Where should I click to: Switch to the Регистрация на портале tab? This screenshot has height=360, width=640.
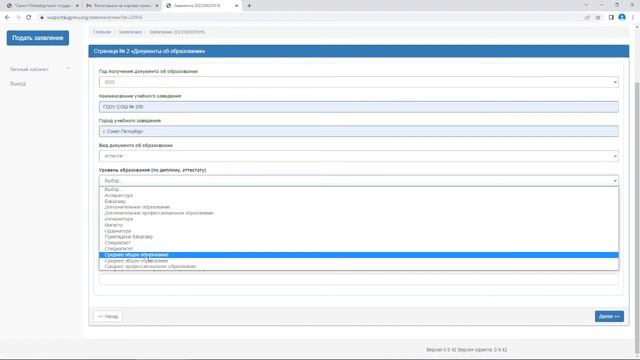click(122, 6)
